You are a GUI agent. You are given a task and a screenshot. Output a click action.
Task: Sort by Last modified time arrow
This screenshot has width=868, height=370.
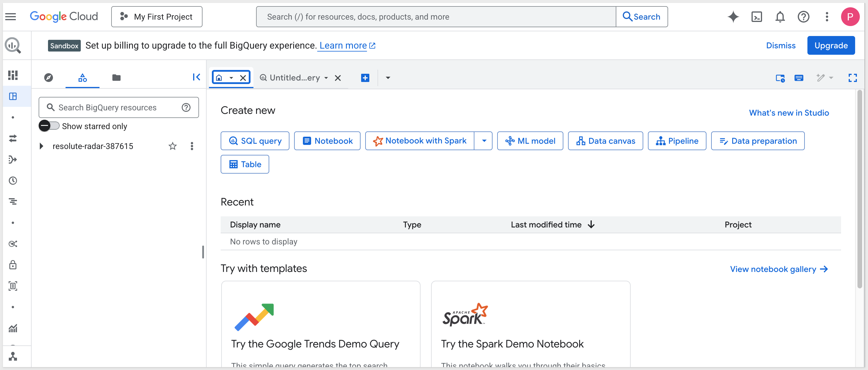591,225
